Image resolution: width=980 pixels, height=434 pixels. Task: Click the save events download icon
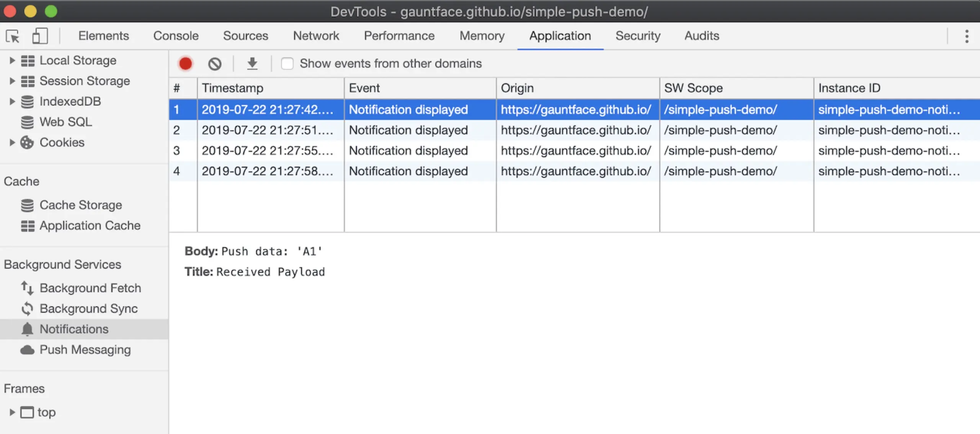pos(252,64)
